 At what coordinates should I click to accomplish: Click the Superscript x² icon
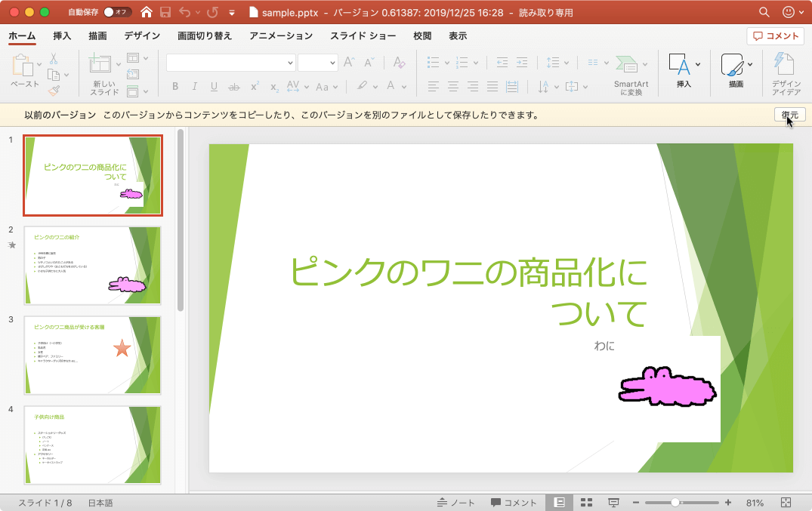click(x=255, y=86)
